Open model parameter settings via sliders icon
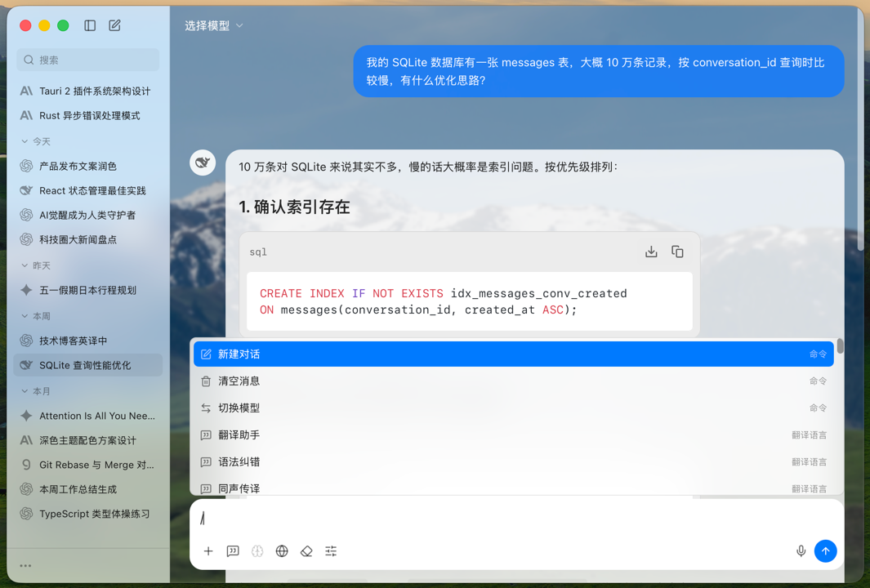The width and height of the screenshot is (870, 588). point(331,551)
